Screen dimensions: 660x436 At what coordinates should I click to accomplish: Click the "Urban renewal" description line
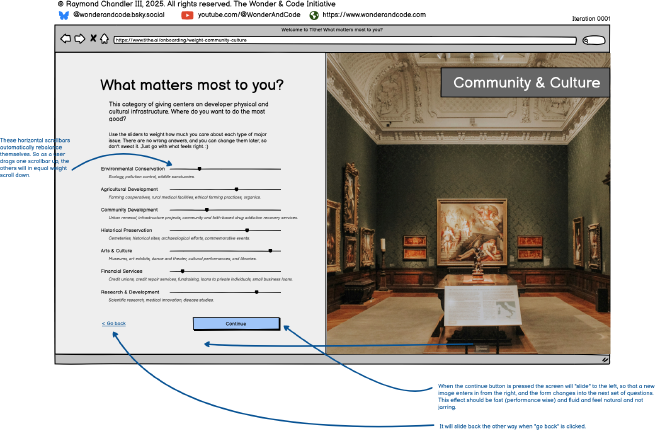[203, 218]
